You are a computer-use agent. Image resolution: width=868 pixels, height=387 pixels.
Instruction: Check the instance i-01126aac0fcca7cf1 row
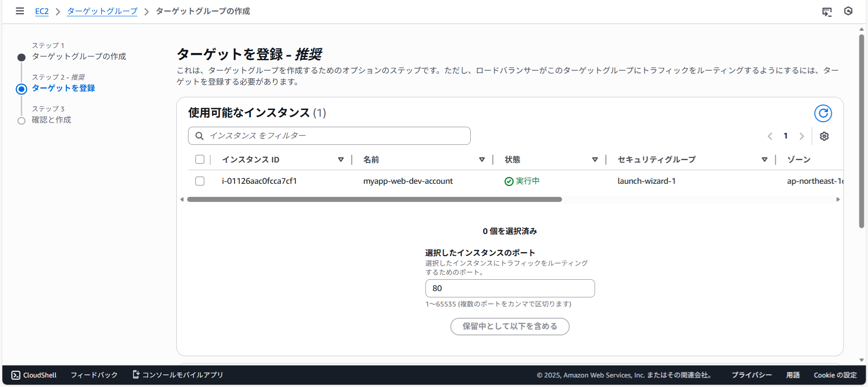point(200,181)
